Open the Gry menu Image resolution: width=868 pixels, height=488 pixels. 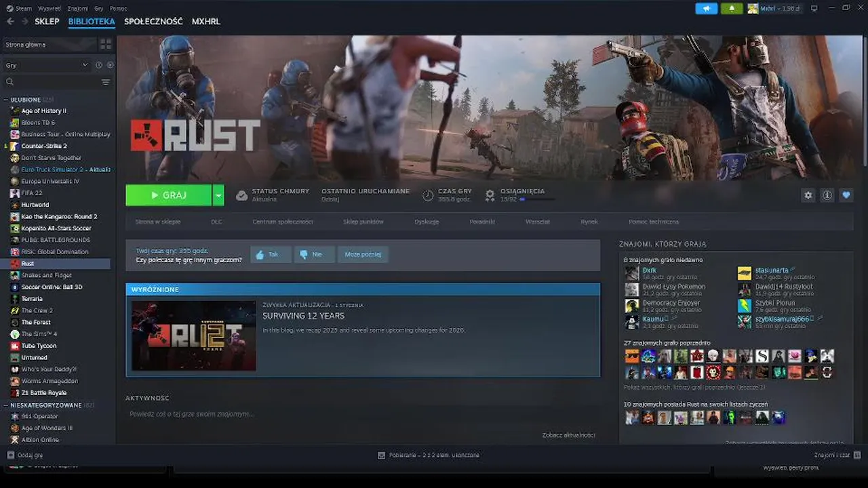(99, 8)
